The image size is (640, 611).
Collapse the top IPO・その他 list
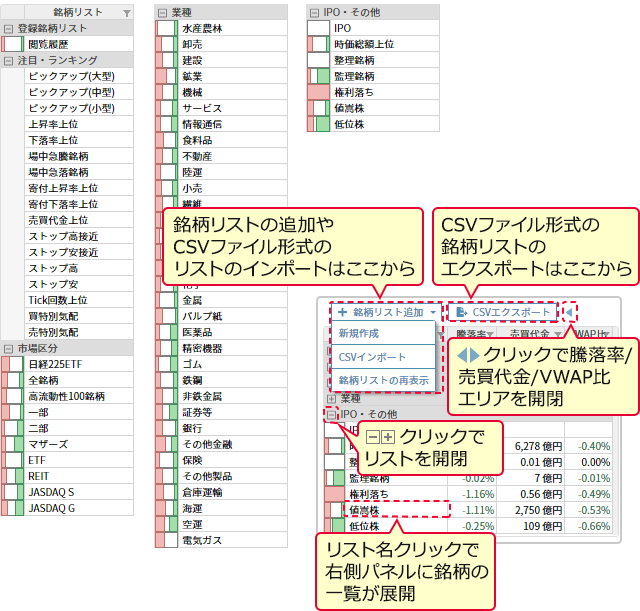pyautogui.click(x=315, y=13)
